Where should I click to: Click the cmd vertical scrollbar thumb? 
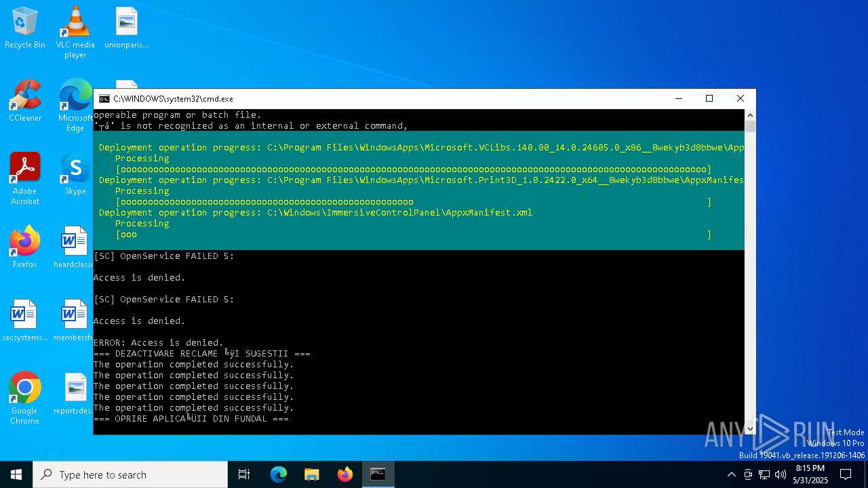750,126
